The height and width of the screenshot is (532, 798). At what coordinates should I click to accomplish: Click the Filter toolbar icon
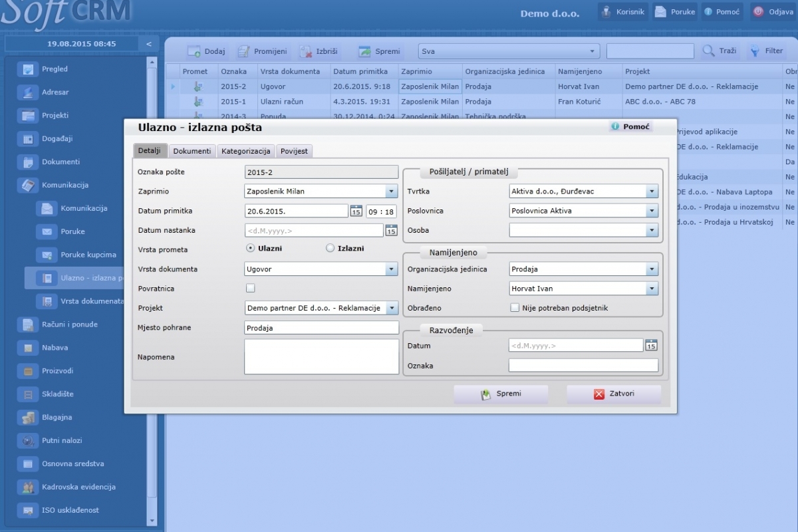click(755, 51)
